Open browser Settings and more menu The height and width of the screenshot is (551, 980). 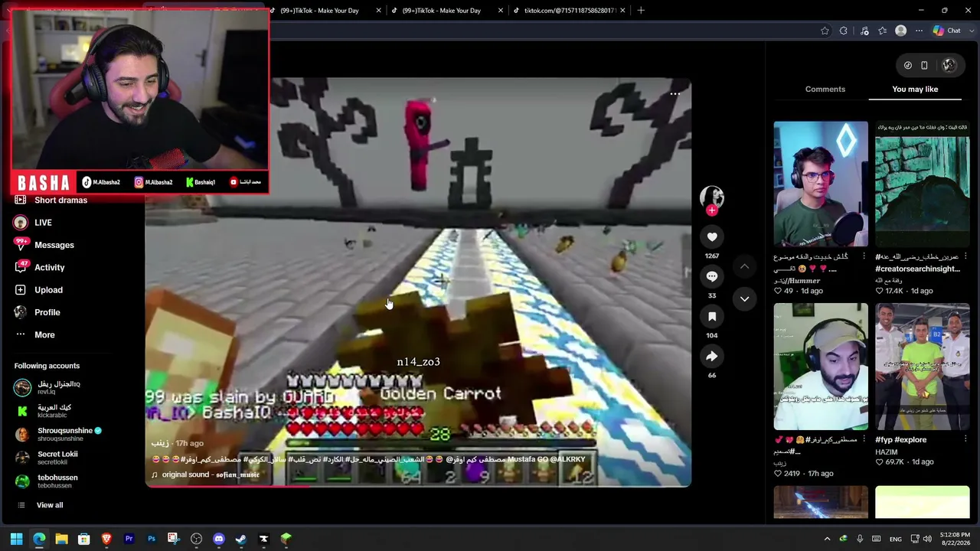[919, 31]
